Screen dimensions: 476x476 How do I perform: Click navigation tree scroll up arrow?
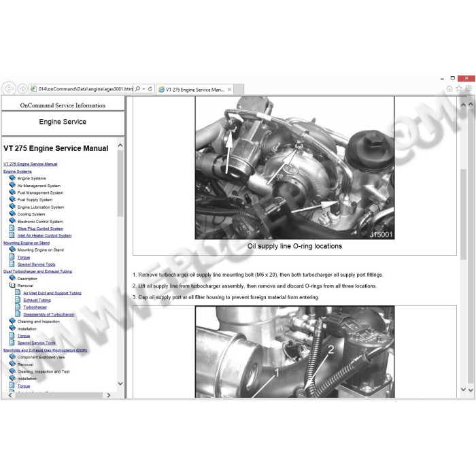120,146
